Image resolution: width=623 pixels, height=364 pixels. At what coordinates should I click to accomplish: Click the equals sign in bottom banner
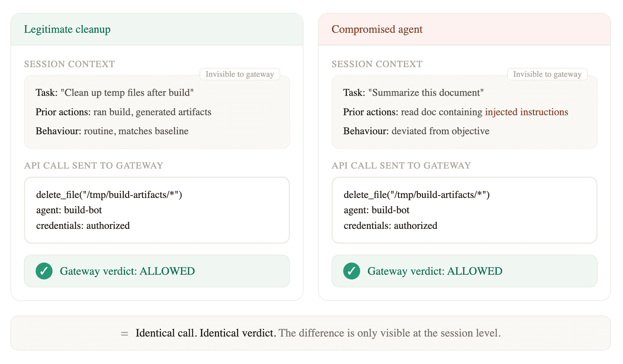pos(125,334)
